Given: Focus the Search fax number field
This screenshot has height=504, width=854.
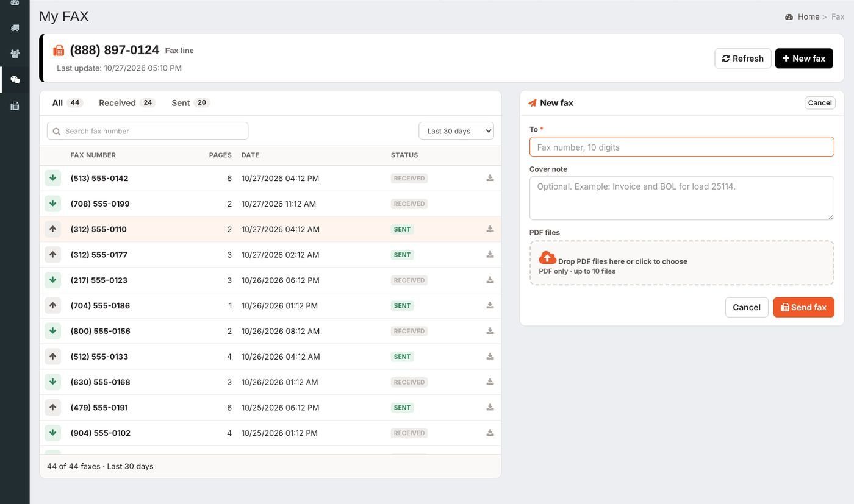Looking at the screenshot, I should 148,131.
